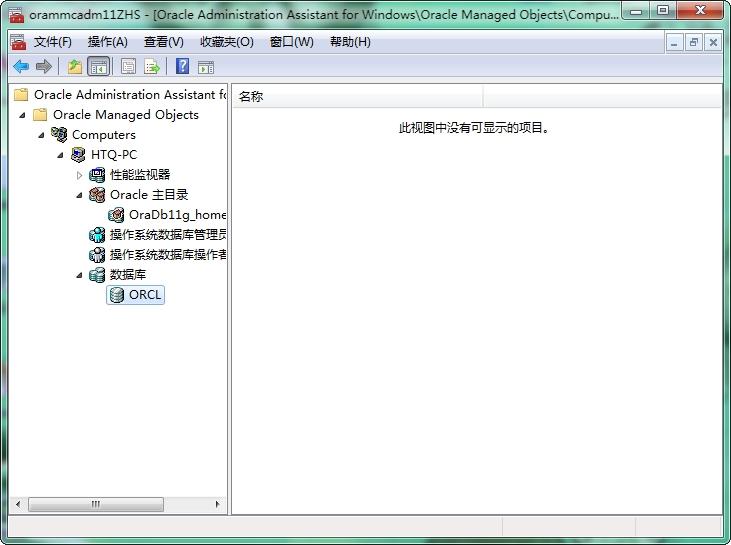The image size is (731, 545).
Task: Go back with the blue Back arrow
Action: coord(21,67)
